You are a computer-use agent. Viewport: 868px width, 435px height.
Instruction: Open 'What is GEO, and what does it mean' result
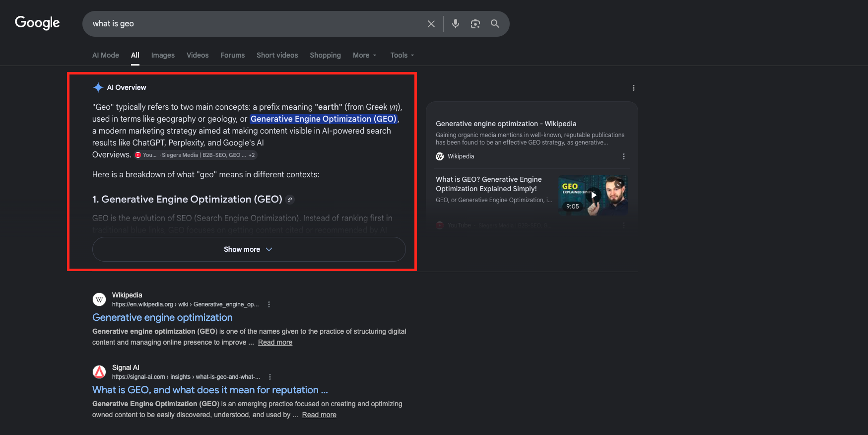point(210,390)
